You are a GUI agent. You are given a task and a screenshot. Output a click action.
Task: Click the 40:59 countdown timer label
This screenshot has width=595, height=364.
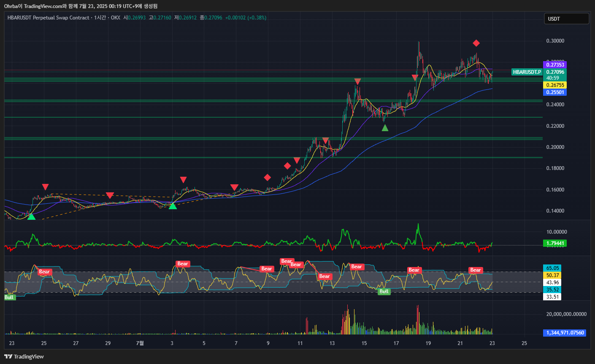[553, 78]
